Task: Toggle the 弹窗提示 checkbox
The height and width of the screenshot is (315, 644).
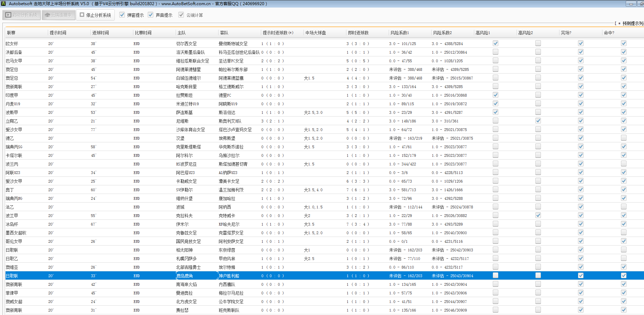Action: tap(122, 15)
